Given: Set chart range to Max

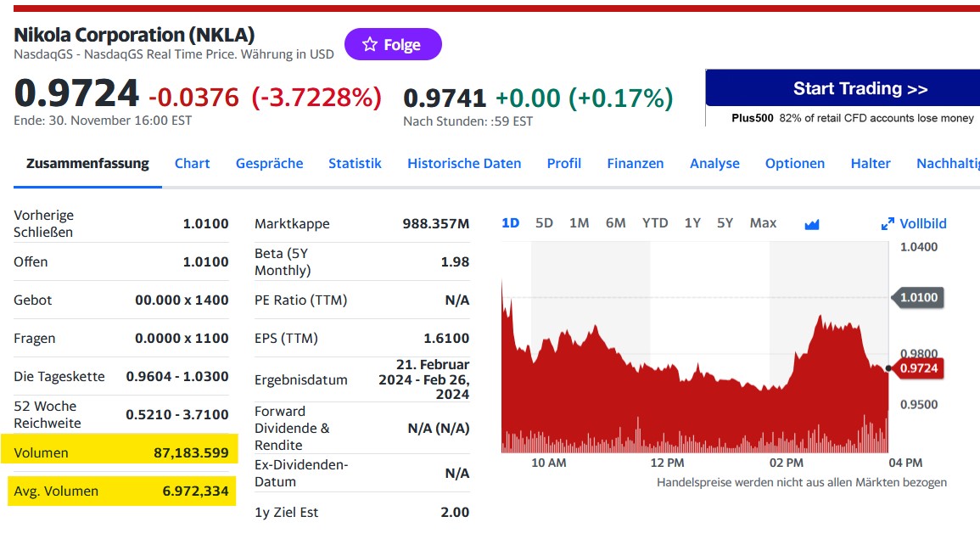Looking at the screenshot, I should pyautogui.click(x=763, y=223).
